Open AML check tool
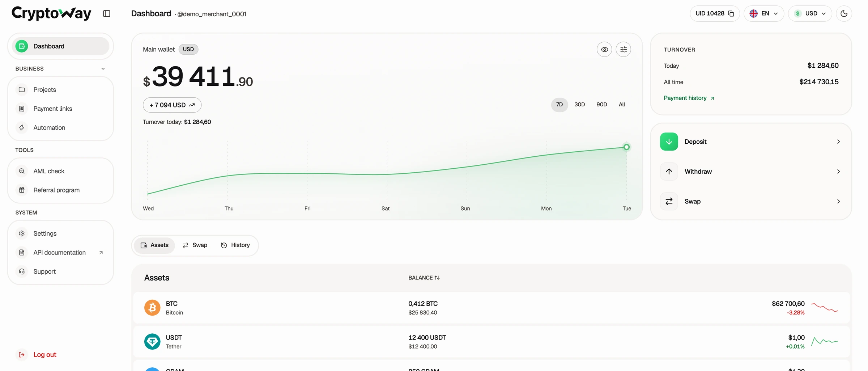The width and height of the screenshot is (868, 371). click(60, 171)
